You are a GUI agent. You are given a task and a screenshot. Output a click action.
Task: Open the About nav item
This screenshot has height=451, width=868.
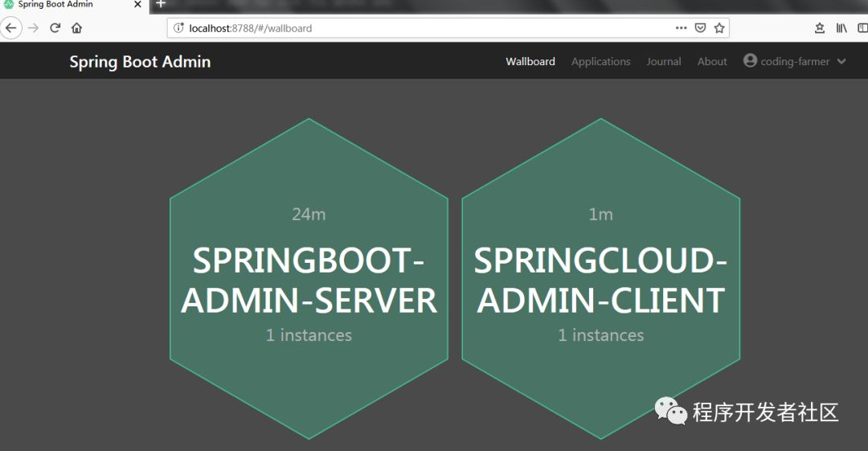click(x=712, y=61)
